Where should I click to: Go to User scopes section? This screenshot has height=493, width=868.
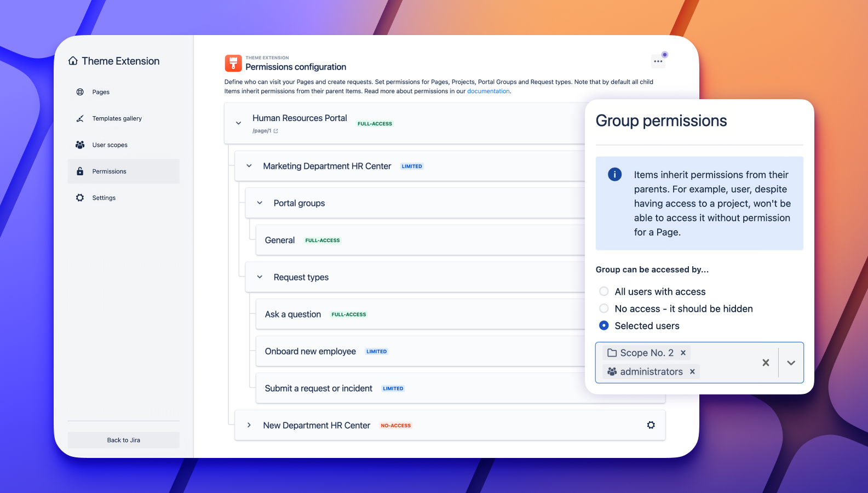[x=124, y=145]
